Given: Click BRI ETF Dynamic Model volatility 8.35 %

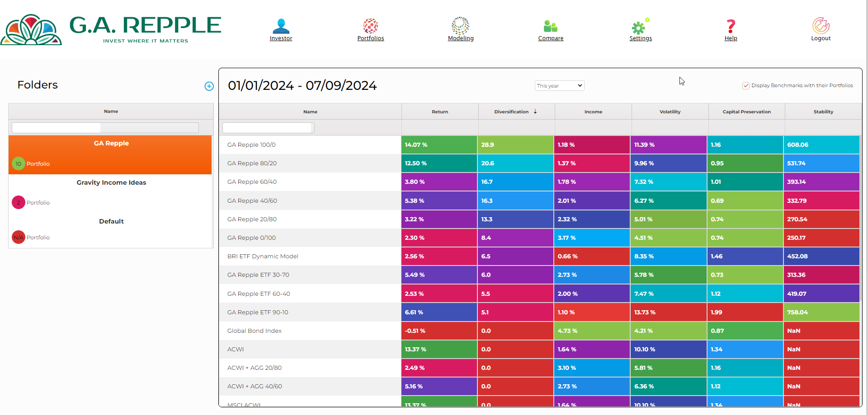Looking at the screenshot, I should click(668, 256).
